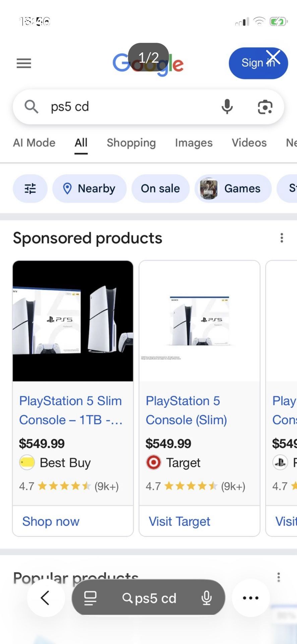The height and width of the screenshot is (644, 297).
Task: Toggle the On sale filter chip
Action: tap(160, 189)
